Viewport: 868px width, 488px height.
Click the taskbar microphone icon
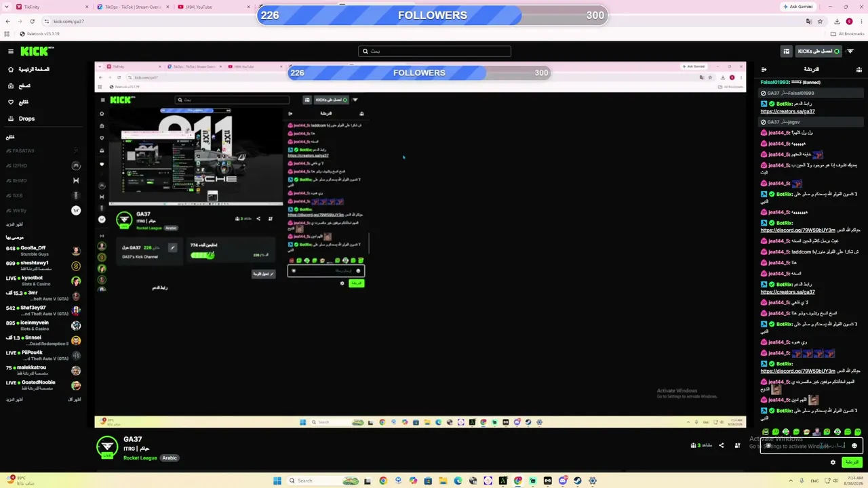(802, 481)
